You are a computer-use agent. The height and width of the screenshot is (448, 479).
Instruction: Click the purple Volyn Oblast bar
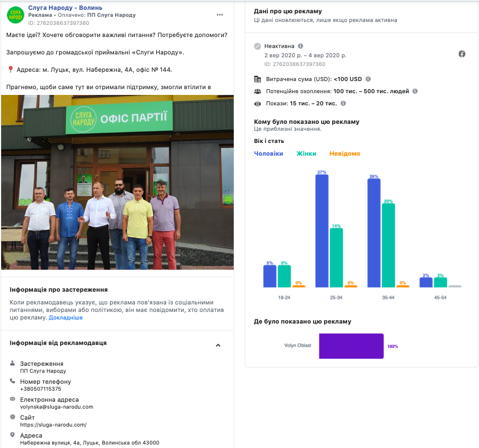pyautogui.click(x=351, y=346)
